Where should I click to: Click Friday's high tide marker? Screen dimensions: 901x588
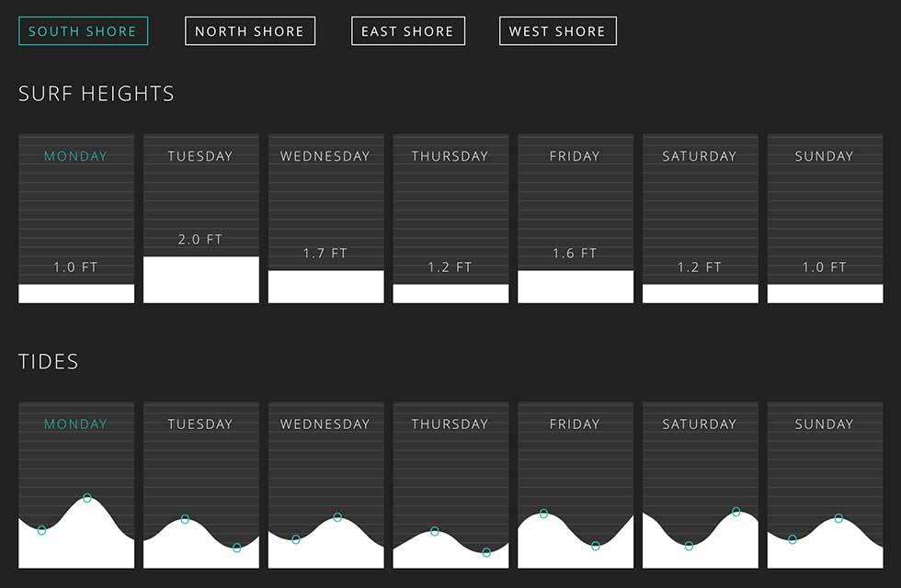point(543,514)
